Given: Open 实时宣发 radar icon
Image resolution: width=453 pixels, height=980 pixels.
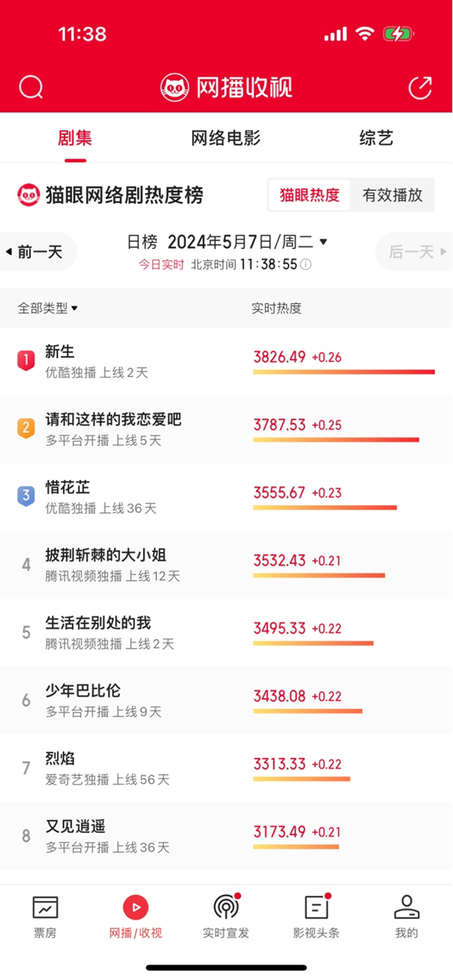Looking at the screenshot, I should [x=226, y=908].
